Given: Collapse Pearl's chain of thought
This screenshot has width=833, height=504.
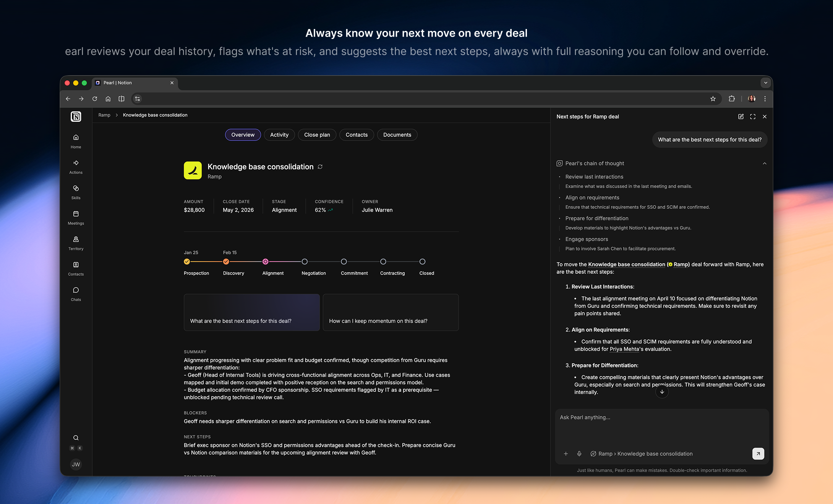Looking at the screenshot, I should [x=765, y=163].
